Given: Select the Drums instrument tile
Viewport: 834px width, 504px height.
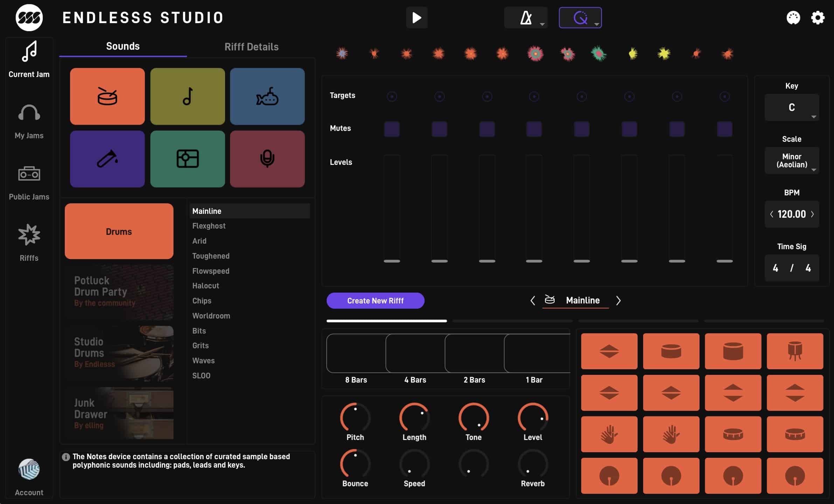Looking at the screenshot, I should click(107, 96).
